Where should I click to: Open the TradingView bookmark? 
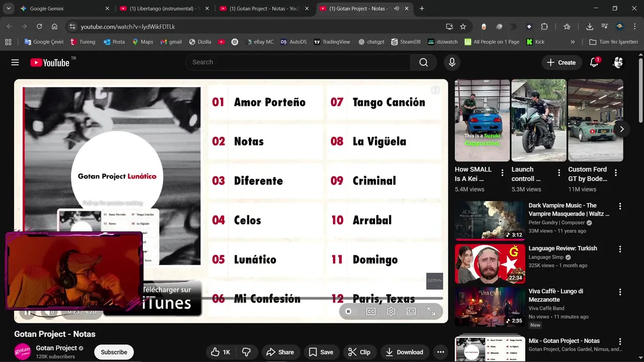tap(332, 42)
